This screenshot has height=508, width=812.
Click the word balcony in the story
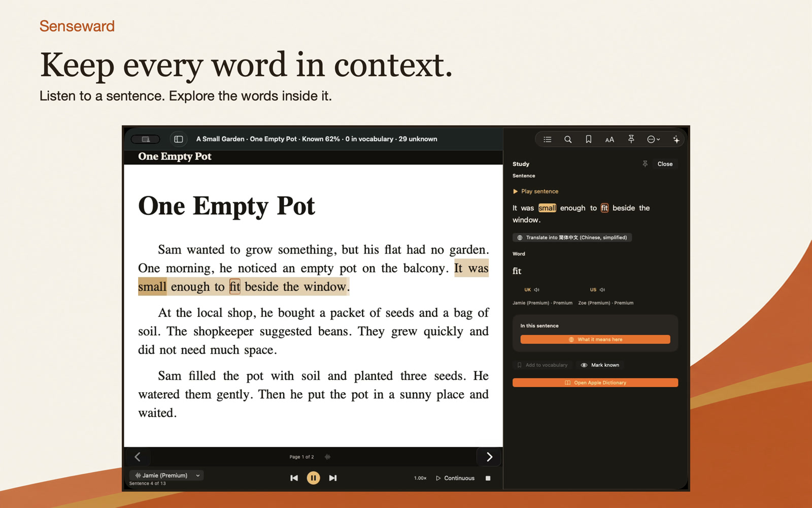pos(426,268)
